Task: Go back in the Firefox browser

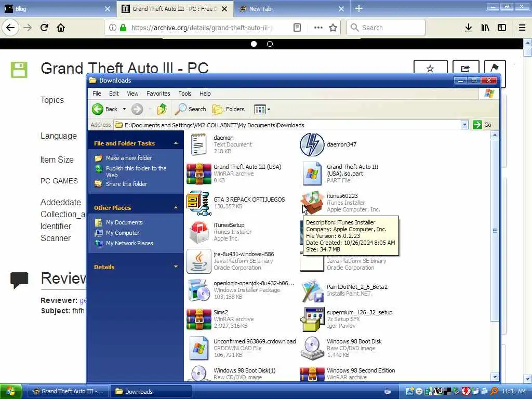Action: 10,28
